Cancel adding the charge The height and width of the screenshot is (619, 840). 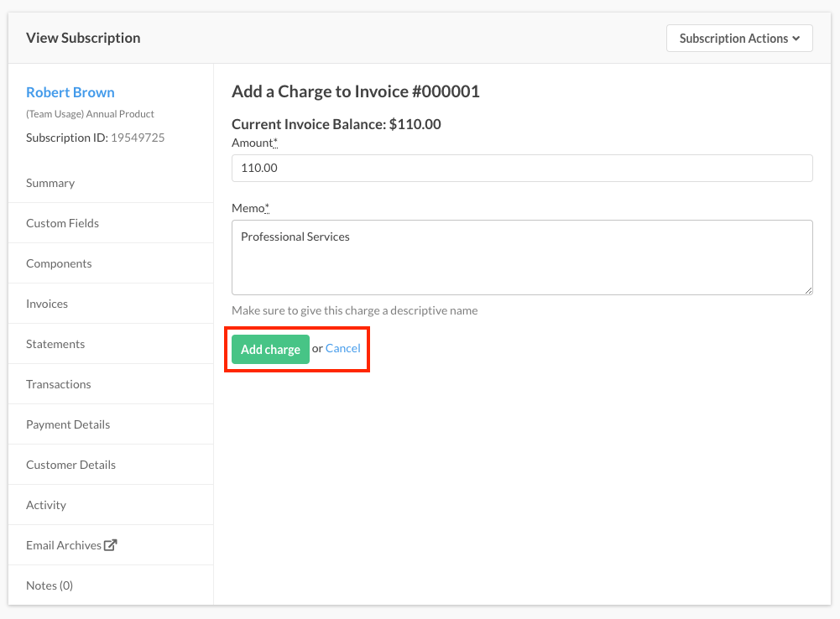coord(343,348)
